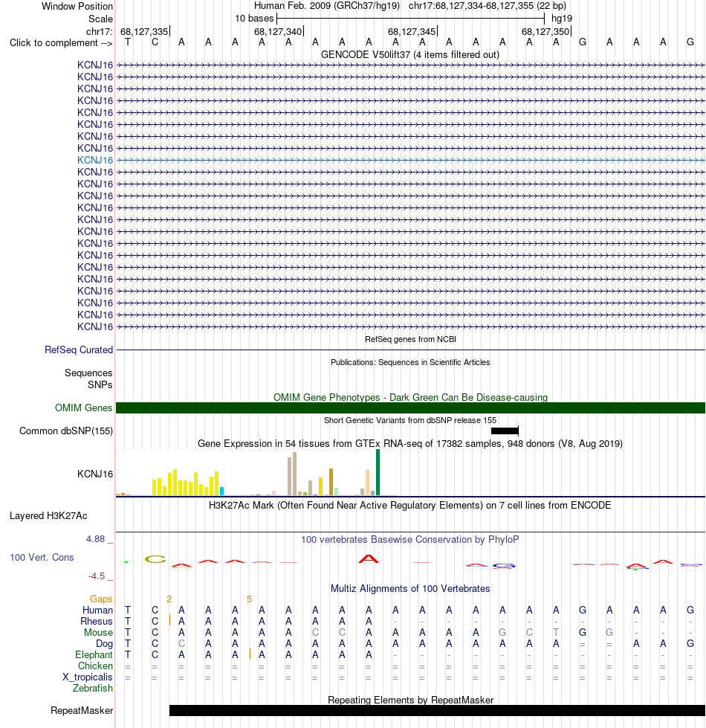
Task: Click the tall green GTEx expression bar
Action: pos(378,472)
